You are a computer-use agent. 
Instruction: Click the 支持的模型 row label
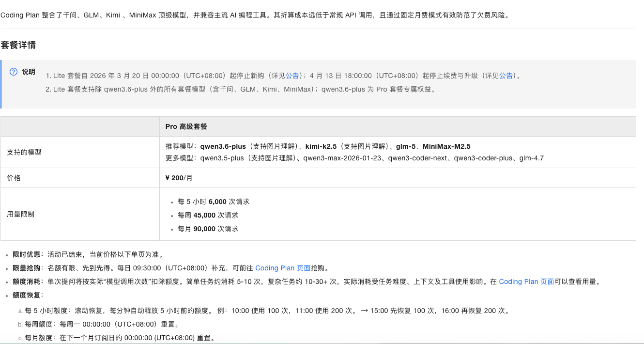click(x=24, y=152)
